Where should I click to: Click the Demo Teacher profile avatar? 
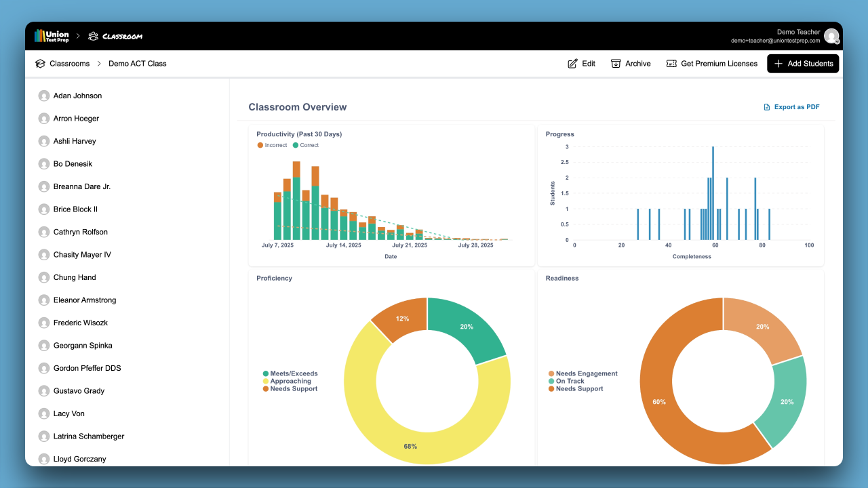831,36
